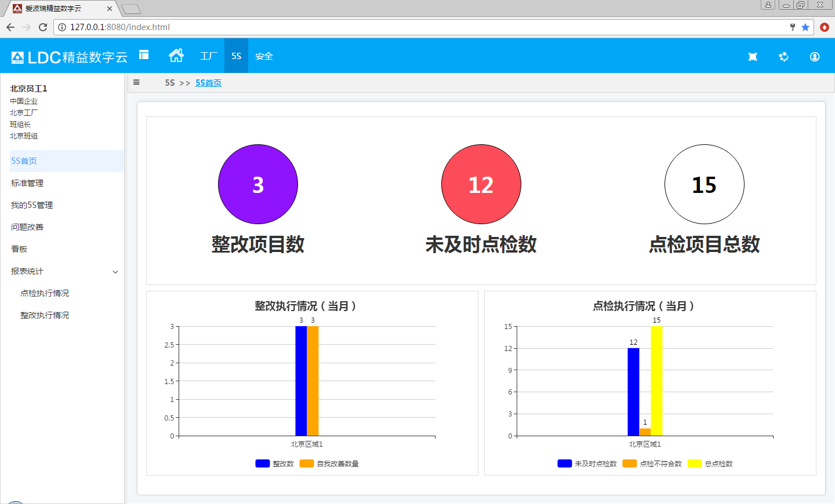This screenshot has height=504, width=835.
Task: Open the theme settings icon in header
Action: pyautogui.click(x=783, y=57)
